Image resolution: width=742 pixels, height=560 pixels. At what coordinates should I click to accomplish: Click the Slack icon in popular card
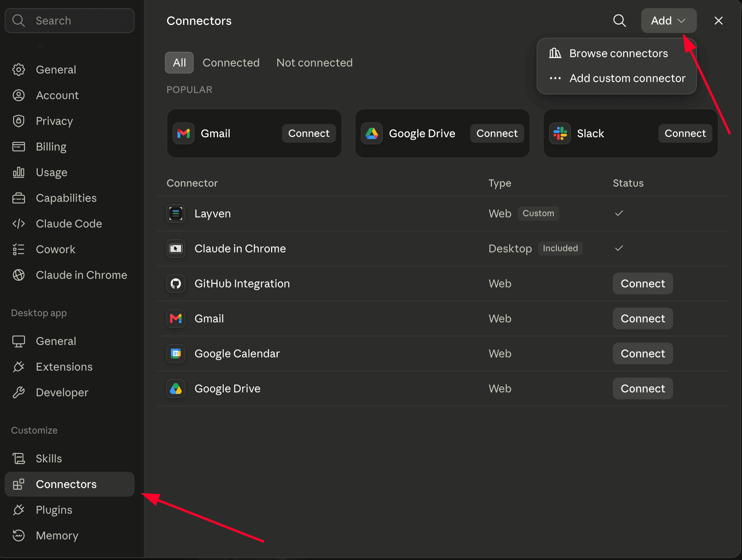[560, 133]
